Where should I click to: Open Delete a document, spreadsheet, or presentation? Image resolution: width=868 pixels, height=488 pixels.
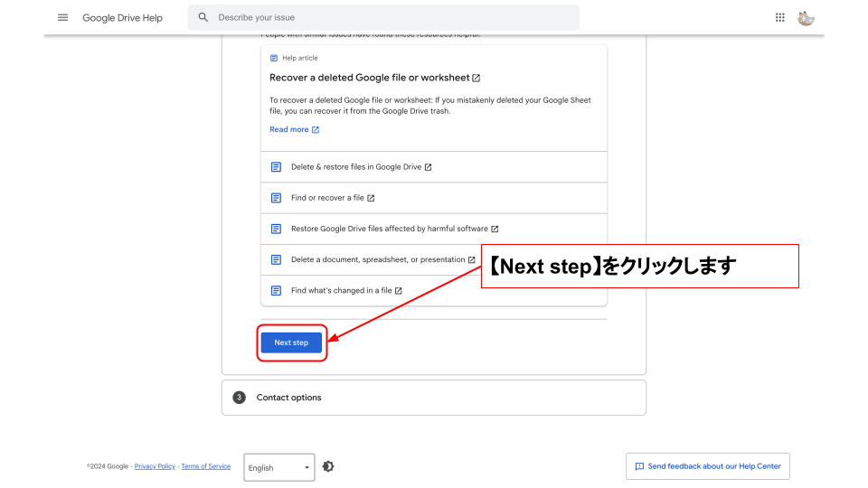pos(378,259)
